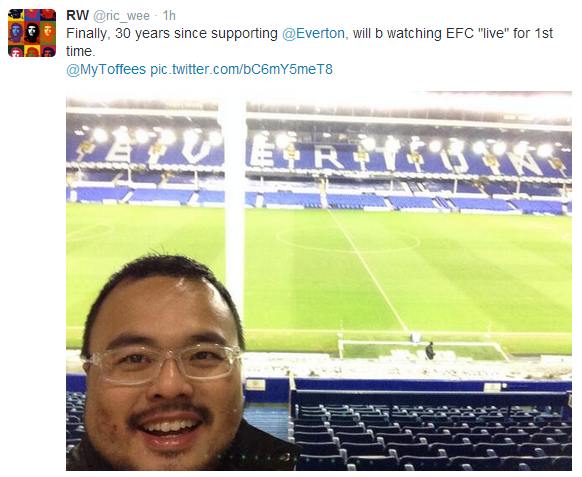Click the black-and-white center tile in avatar
Viewport: 582px width, 477px height.
[32, 33]
